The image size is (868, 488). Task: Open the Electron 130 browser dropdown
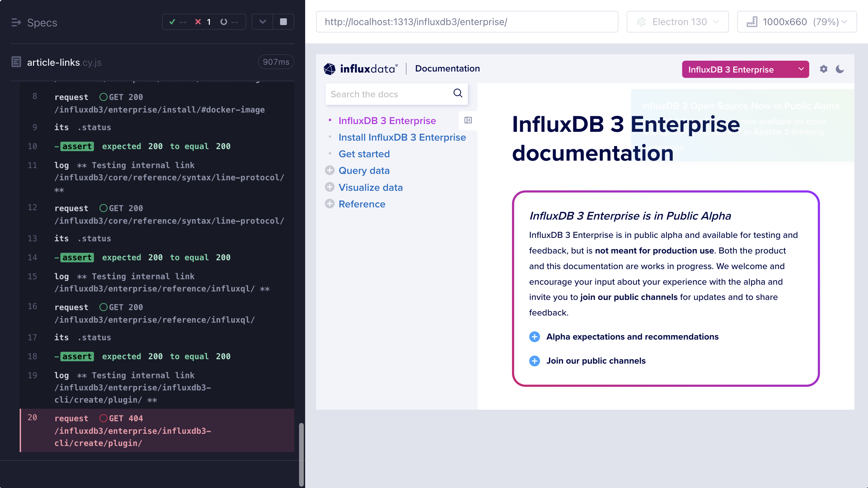click(677, 22)
